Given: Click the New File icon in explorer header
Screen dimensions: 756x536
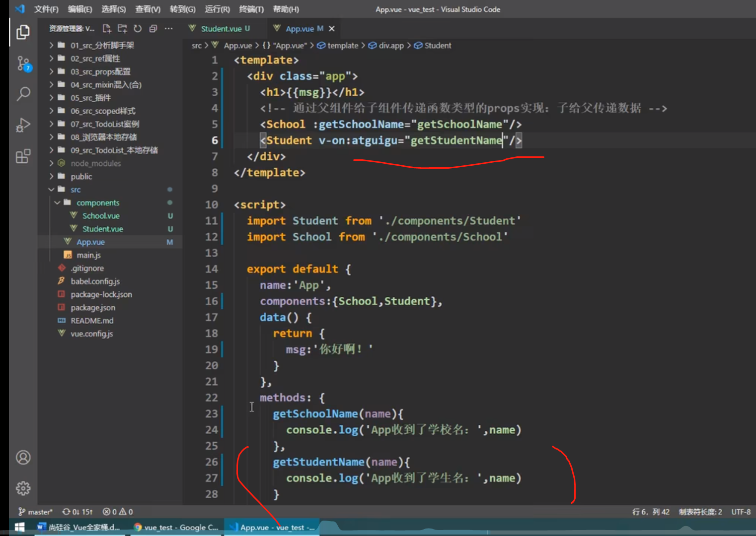Looking at the screenshot, I should 107,29.
